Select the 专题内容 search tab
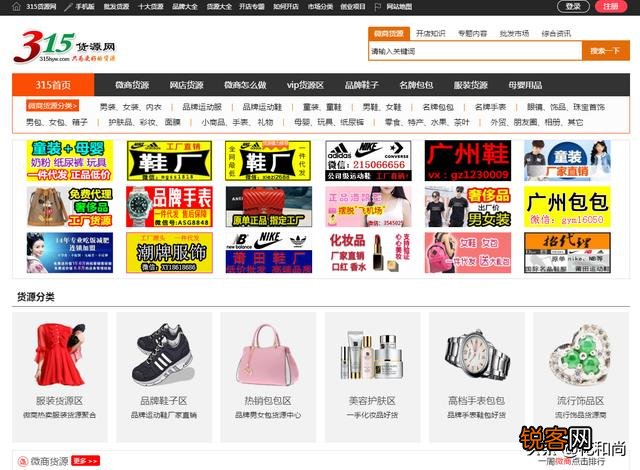 click(472, 33)
